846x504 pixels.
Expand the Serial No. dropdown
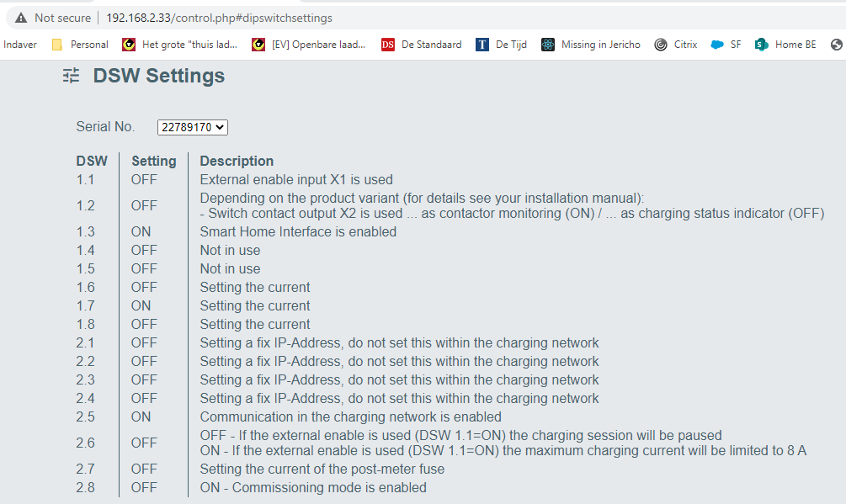coord(193,127)
